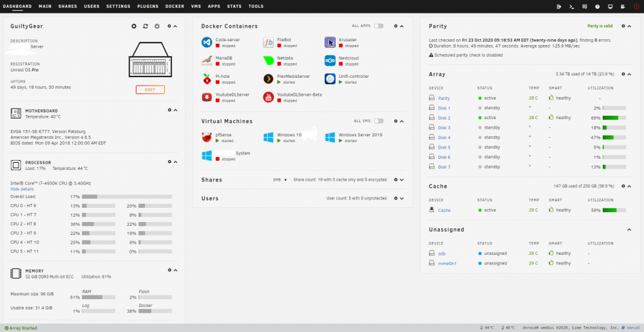Open the pfSense VM icon

pyautogui.click(x=207, y=137)
